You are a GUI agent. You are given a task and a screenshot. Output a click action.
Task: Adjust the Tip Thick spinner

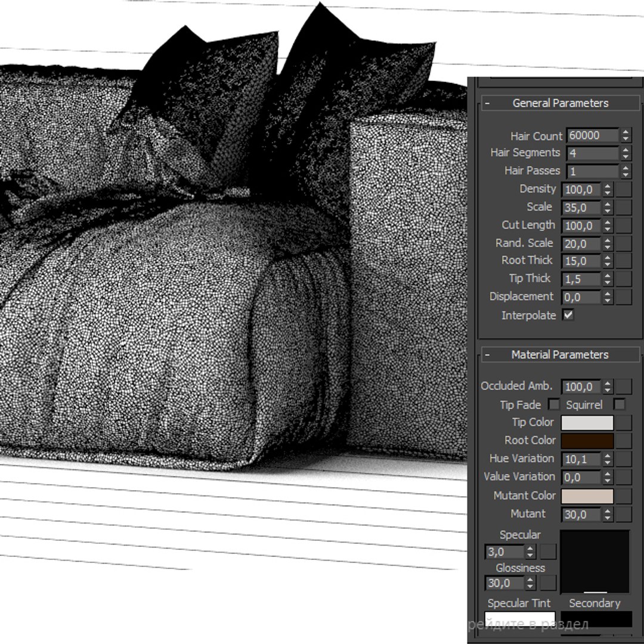(608, 279)
